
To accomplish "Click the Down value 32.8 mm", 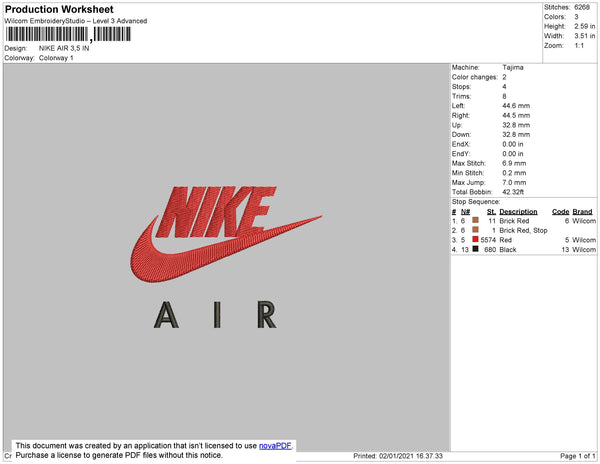I will [516, 135].
